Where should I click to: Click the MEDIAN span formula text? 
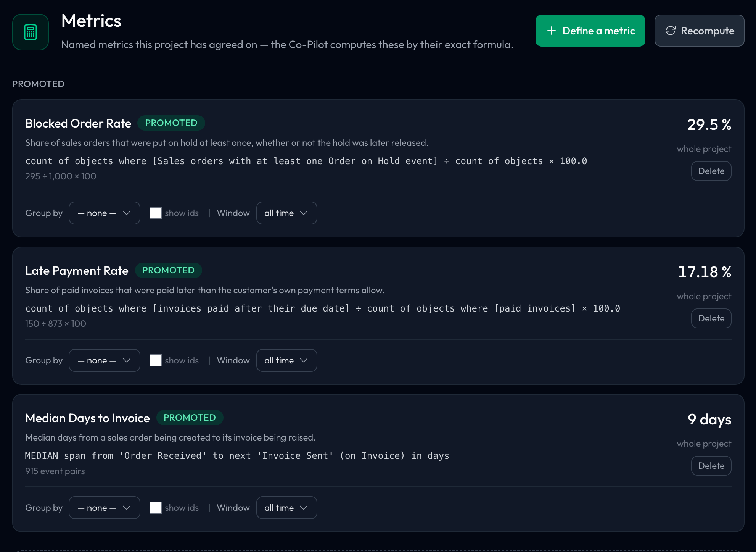(x=237, y=456)
